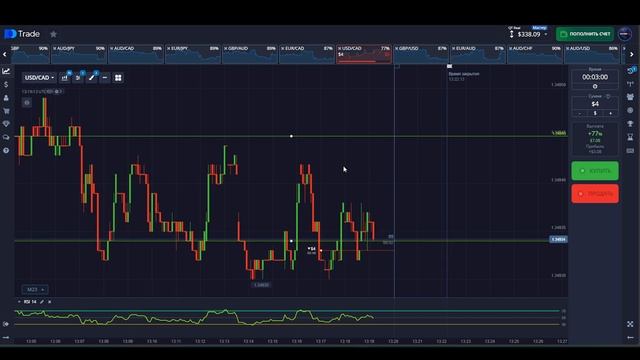The image size is (640, 360).
Task: Edit the RSI 14 indicator with pencil icon
Action: click(42, 302)
